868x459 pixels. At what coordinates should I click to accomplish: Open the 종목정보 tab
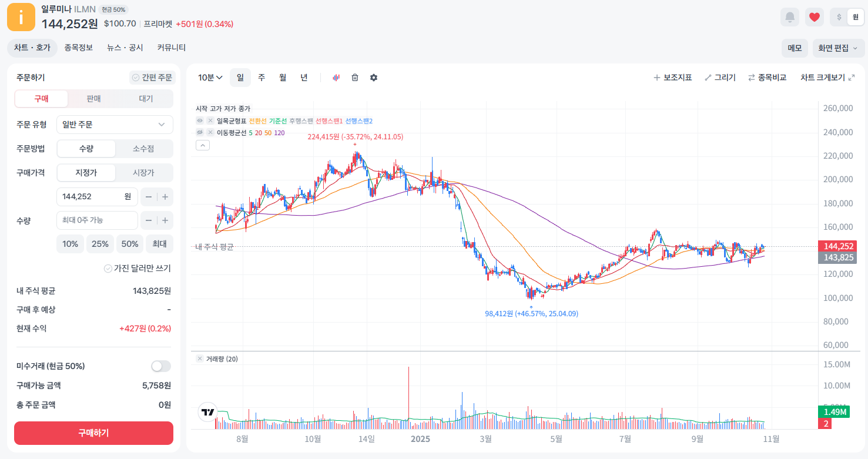click(x=79, y=48)
